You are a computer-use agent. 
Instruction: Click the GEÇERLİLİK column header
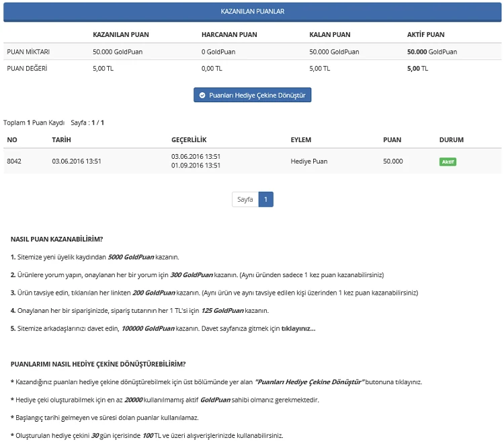(189, 140)
